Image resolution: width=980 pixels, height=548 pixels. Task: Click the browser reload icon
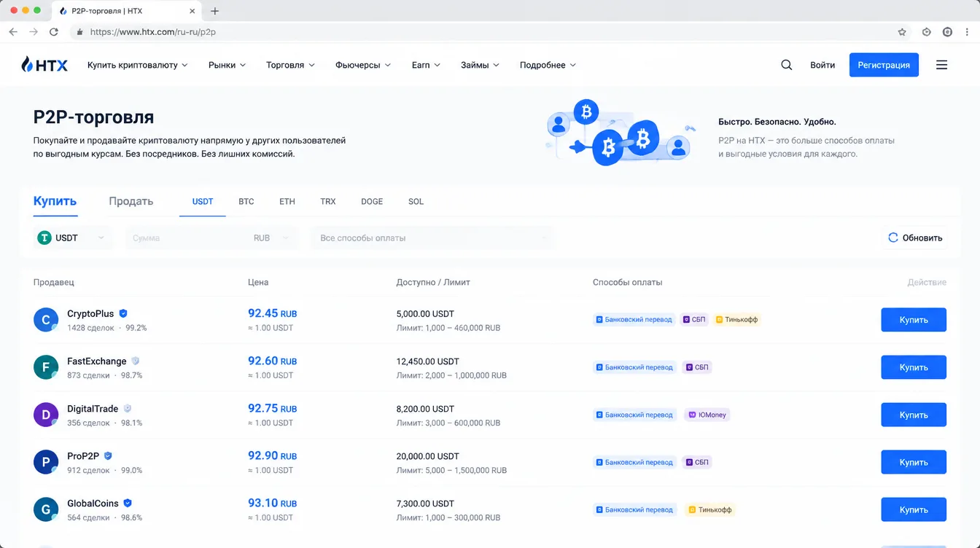coord(53,32)
